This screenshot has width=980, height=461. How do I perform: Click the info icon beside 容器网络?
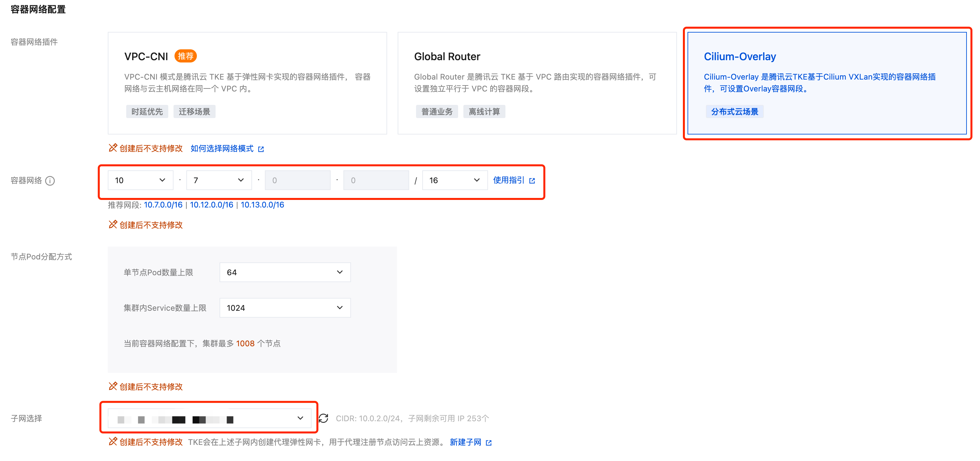50,181
